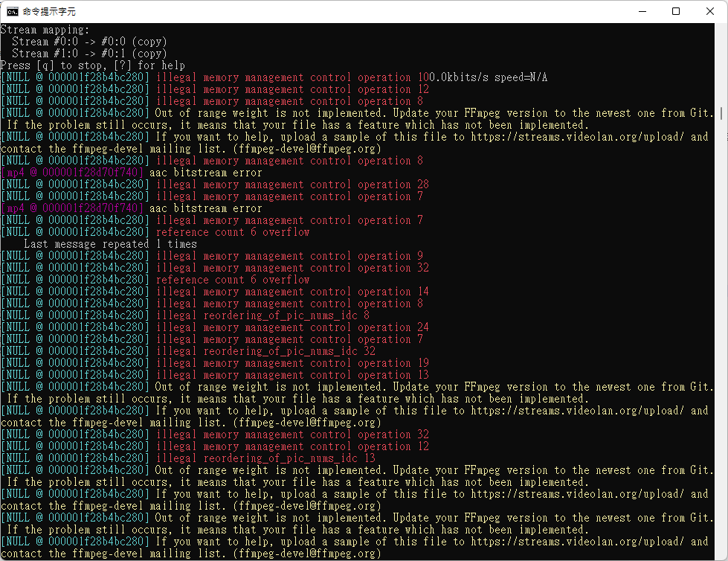Click the vertical scrollbar thumb of the console
The image size is (728, 561).
(721, 113)
